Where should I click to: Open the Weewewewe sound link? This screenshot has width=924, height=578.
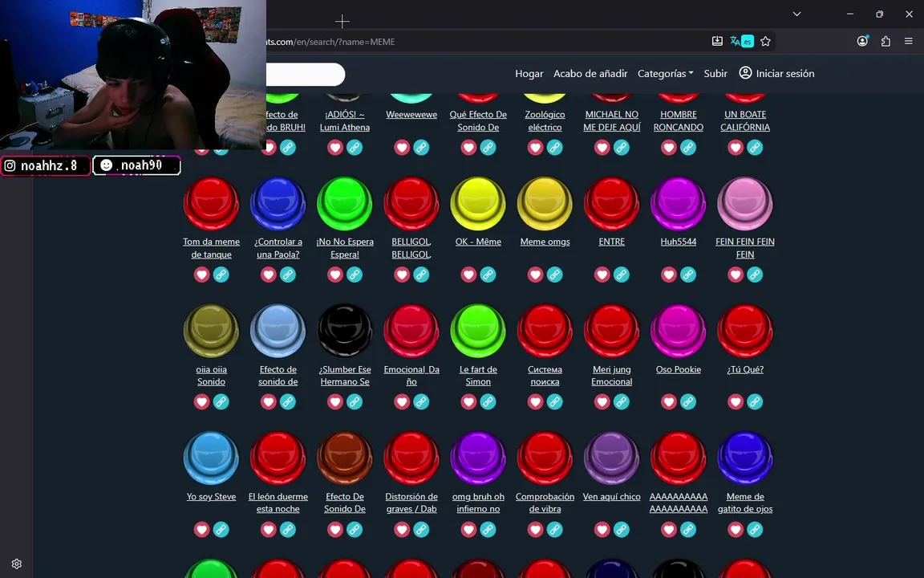(x=411, y=115)
